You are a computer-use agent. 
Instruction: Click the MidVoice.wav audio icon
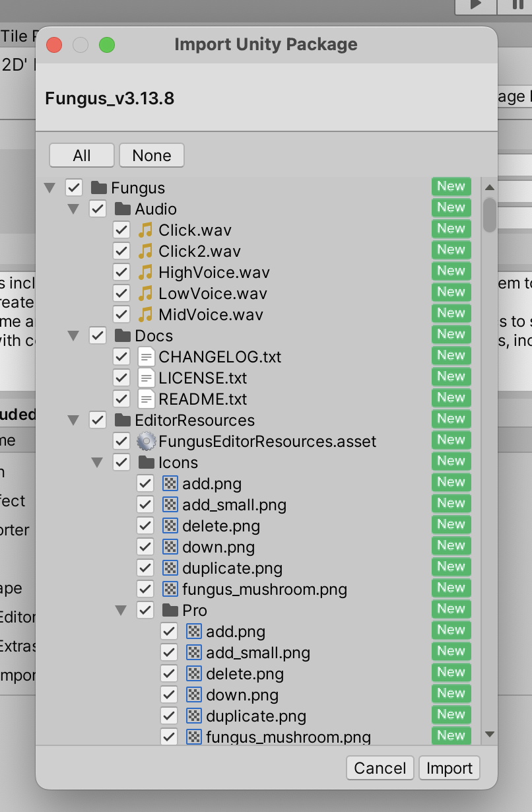145,315
